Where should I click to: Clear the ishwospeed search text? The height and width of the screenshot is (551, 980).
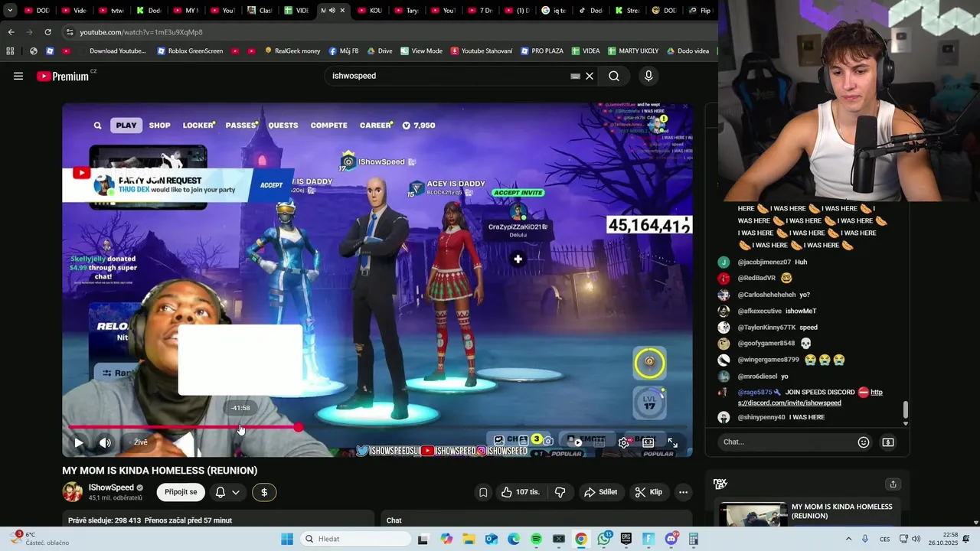pos(590,76)
